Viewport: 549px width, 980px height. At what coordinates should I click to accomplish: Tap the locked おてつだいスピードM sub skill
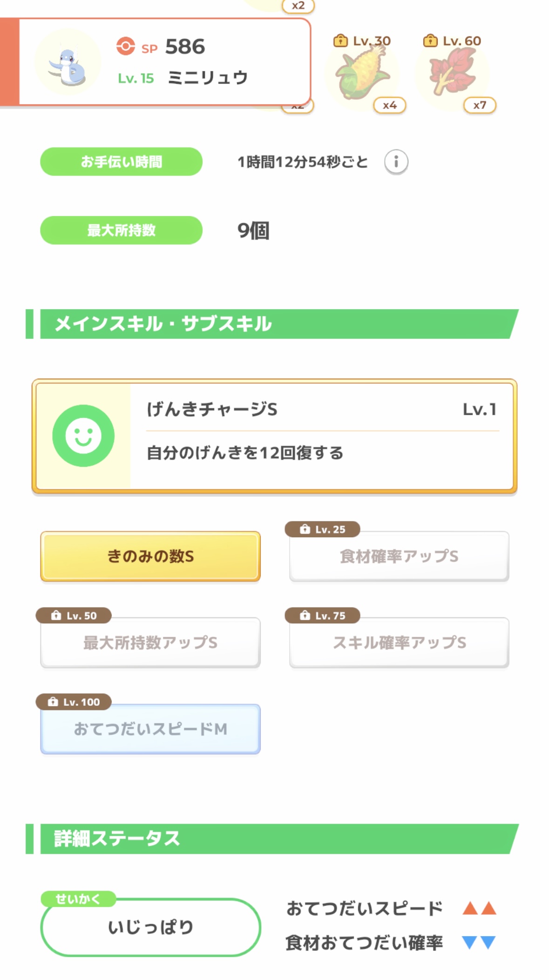click(150, 729)
